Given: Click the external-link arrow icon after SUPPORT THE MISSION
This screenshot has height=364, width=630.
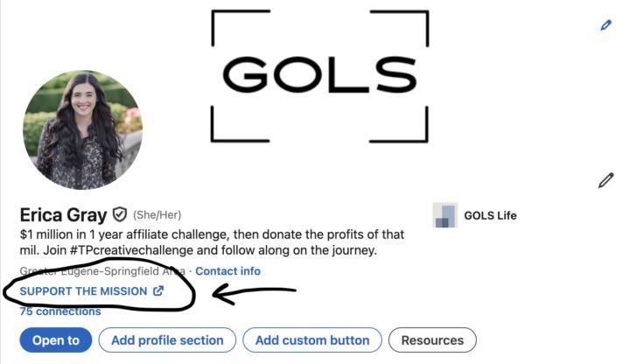Looking at the screenshot, I should [x=158, y=291].
